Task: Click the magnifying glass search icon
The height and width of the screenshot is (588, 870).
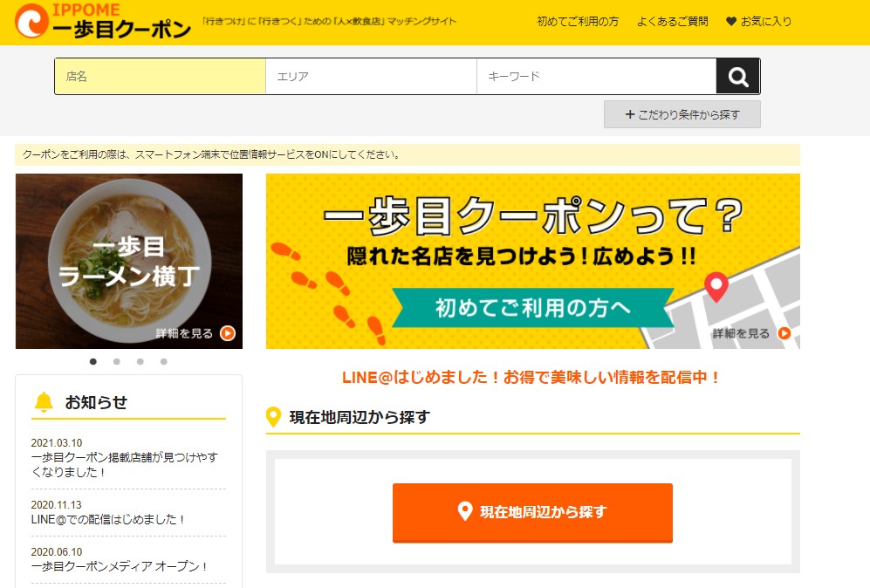Action: click(x=738, y=76)
